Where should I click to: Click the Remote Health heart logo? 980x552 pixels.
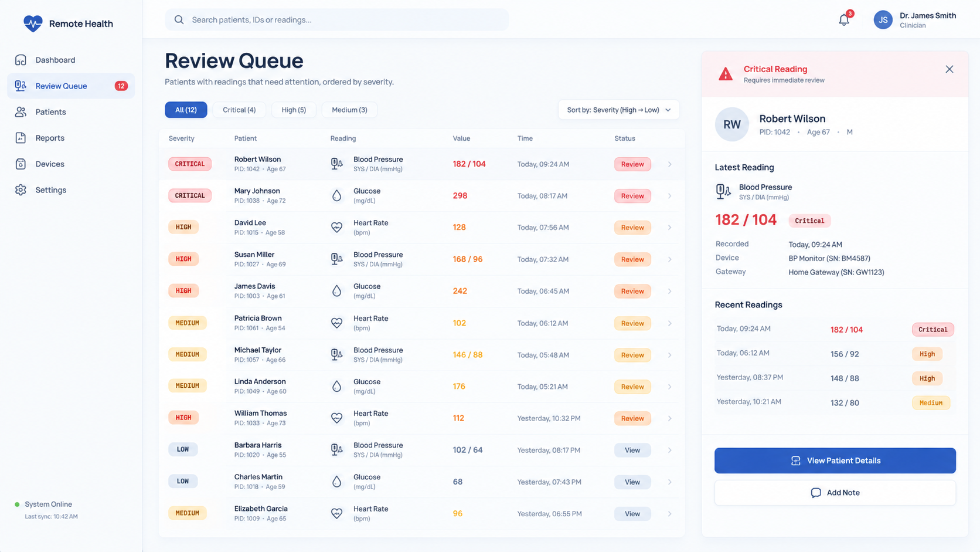coord(33,23)
